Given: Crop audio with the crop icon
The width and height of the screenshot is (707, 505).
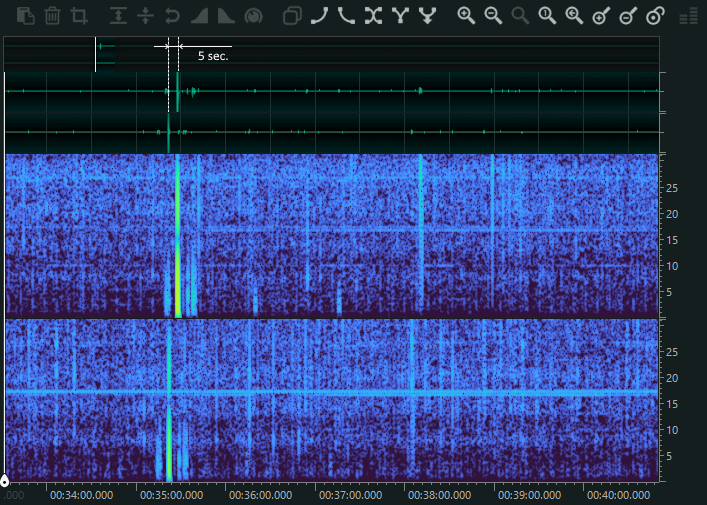Looking at the screenshot, I should tap(79, 16).
